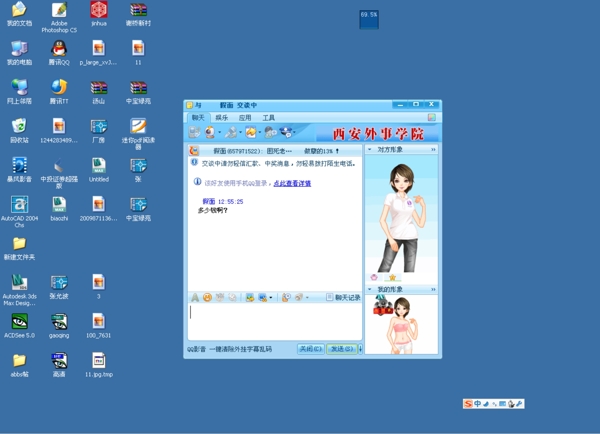Open the skin color changer icon
This screenshot has height=434, width=600.
[432, 117]
